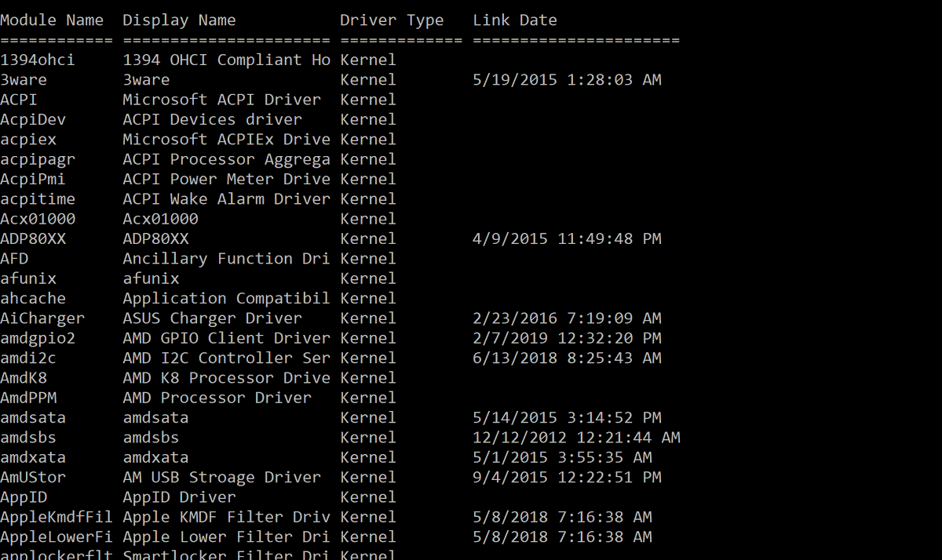
Task: Click 'Apple KMDF Filter Driv' display name
Action: pos(226,517)
